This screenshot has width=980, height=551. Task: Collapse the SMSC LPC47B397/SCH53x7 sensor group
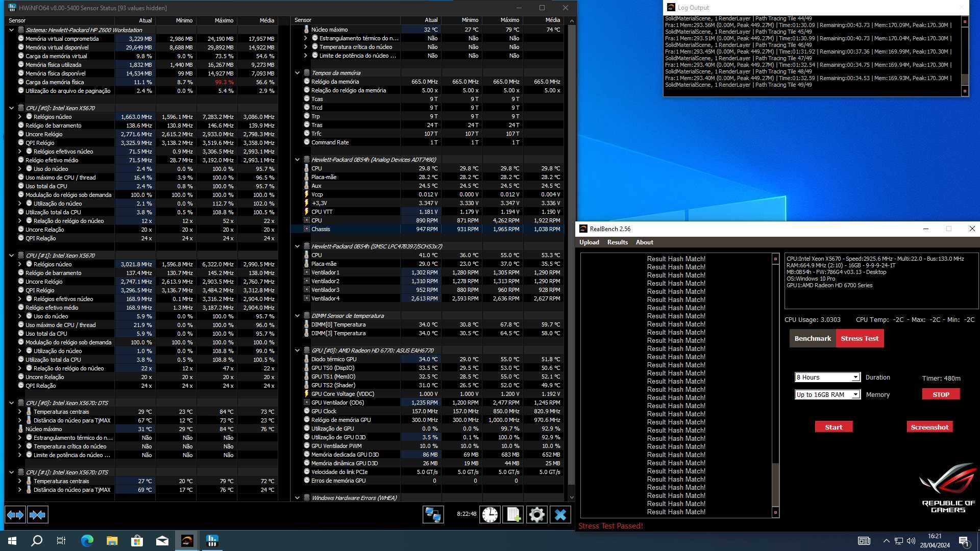(297, 246)
